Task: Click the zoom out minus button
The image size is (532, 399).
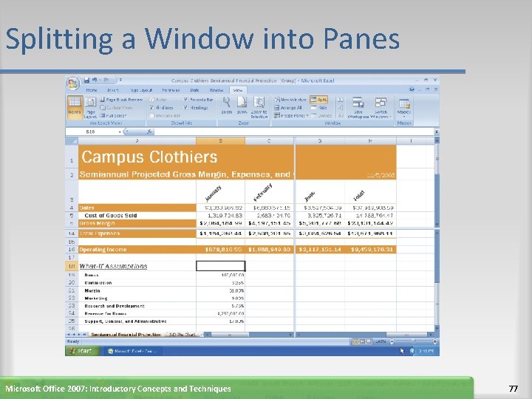Action: [392, 341]
